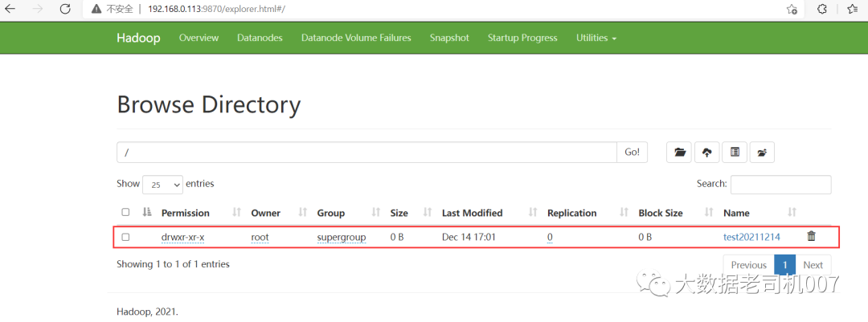Switch to the Startup Progress page
Image resolution: width=868 pixels, height=322 pixels.
[522, 38]
